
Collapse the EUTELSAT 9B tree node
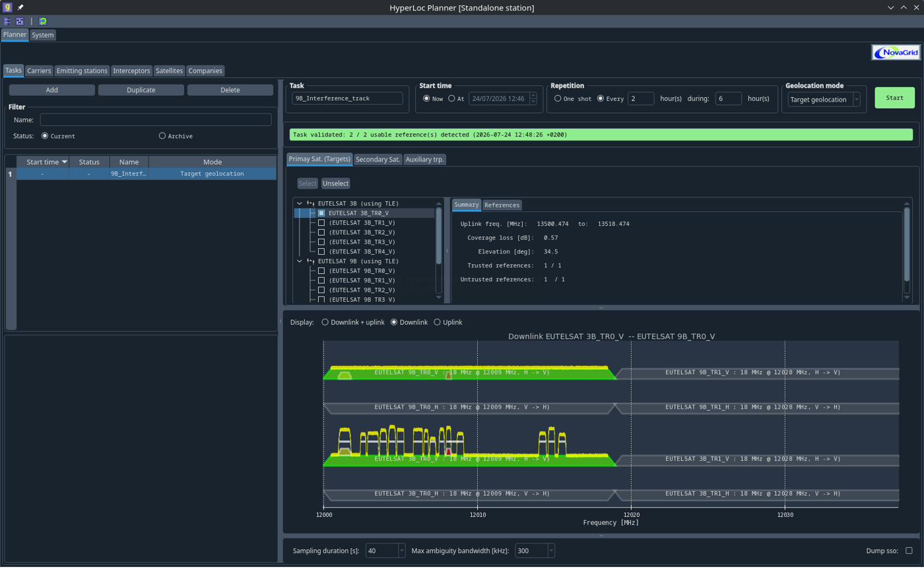pos(300,261)
